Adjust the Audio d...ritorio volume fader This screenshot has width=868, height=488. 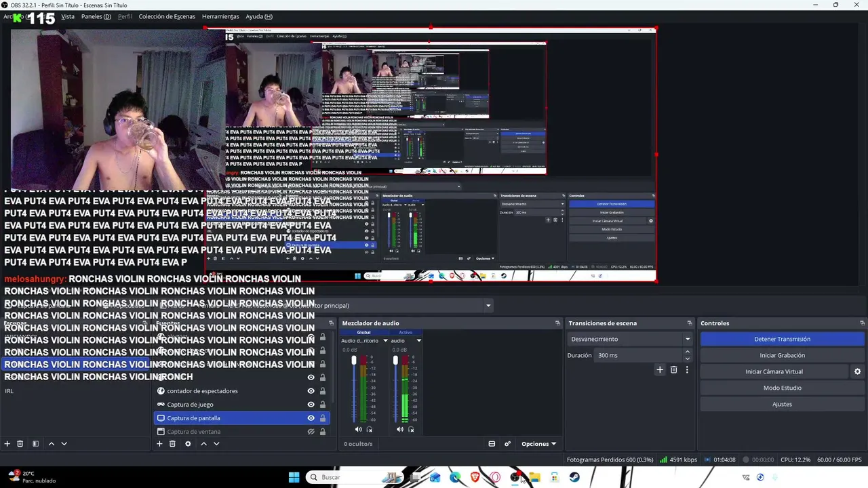click(x=354, y=361)
